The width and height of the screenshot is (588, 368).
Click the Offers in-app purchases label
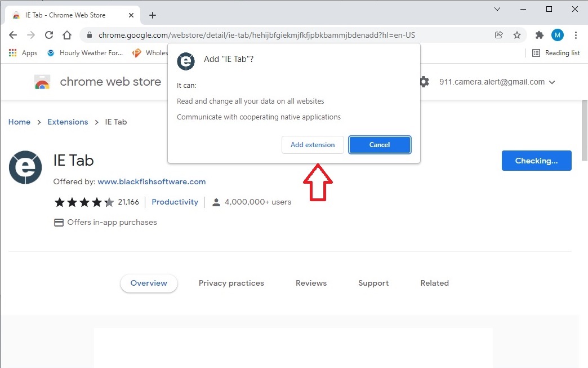[x=112, y=222]
